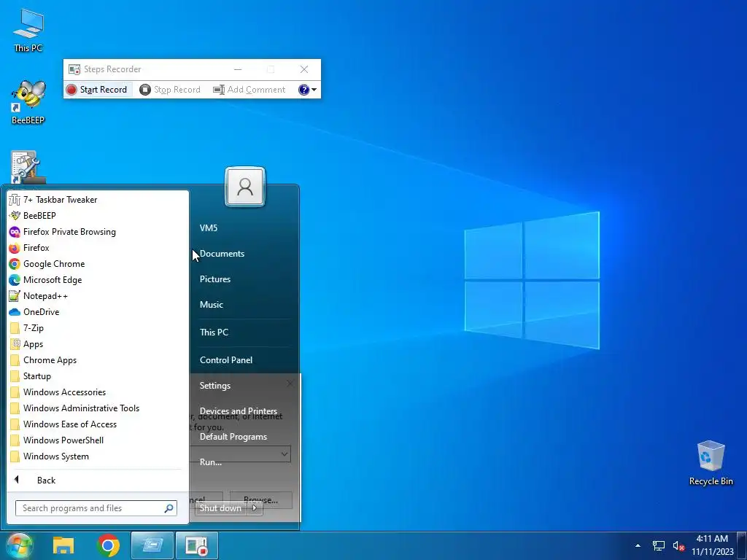Click the muted volume icon in tray

679,546
